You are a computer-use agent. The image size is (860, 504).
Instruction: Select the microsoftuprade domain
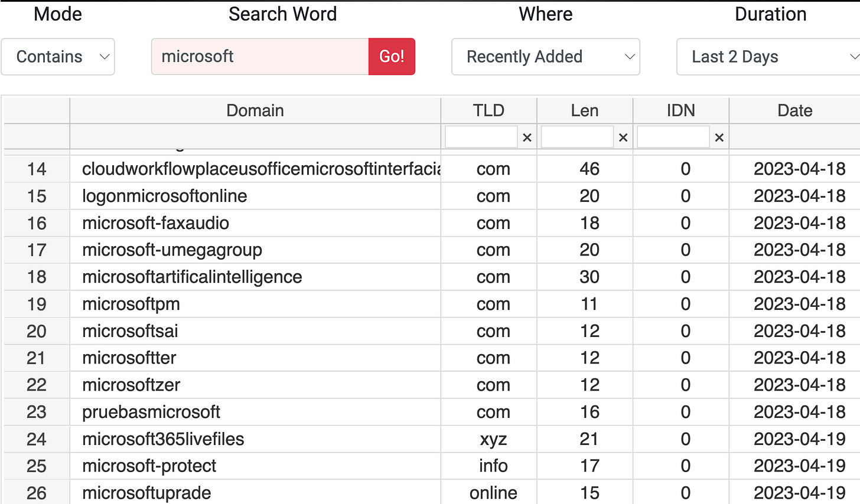pos(146,493)
